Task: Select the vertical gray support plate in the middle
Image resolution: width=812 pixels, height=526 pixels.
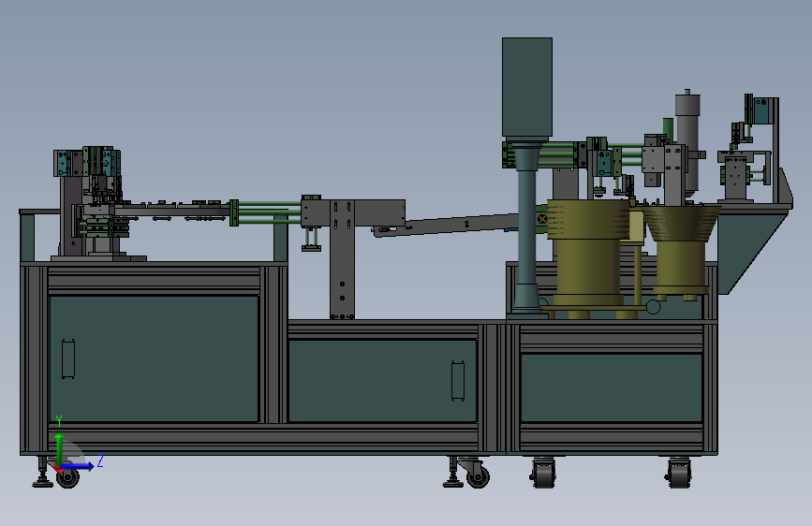Action: 342,259
